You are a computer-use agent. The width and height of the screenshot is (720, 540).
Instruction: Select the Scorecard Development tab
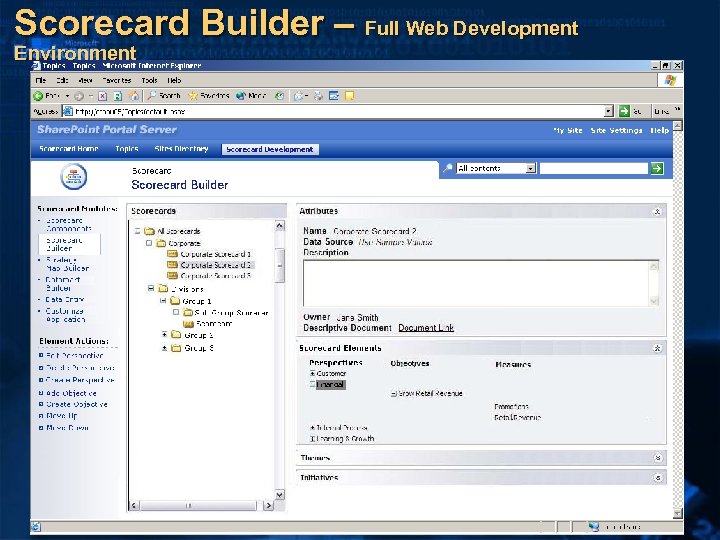pos(270,149)
